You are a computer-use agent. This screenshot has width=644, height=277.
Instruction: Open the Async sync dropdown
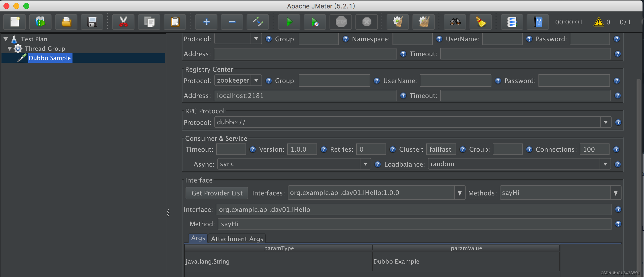[365, 164]
